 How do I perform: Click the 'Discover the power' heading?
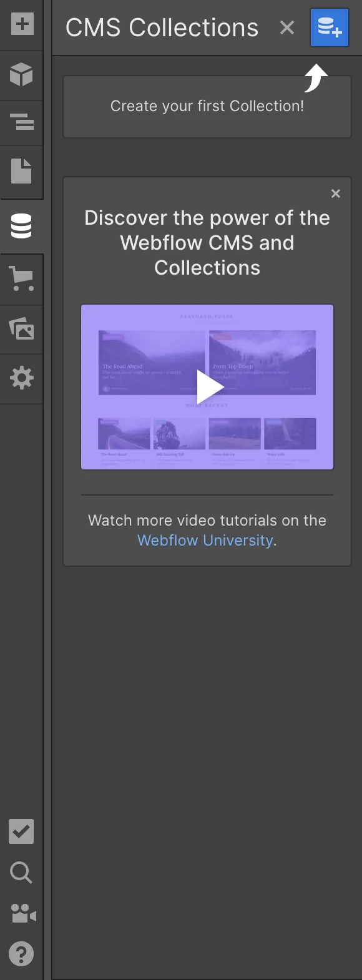pos(207,243)
